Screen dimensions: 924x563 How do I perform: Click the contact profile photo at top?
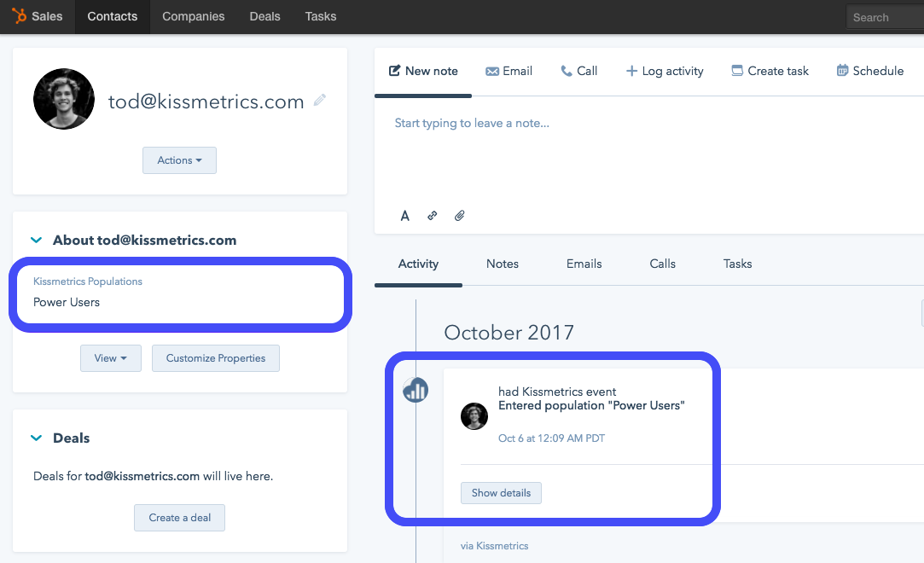(64, 99)
